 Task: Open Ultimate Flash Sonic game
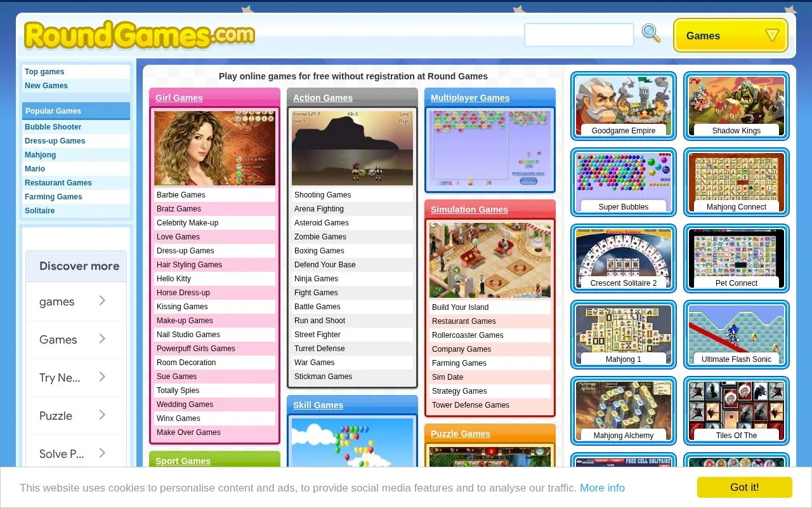[x=737, y=335]
